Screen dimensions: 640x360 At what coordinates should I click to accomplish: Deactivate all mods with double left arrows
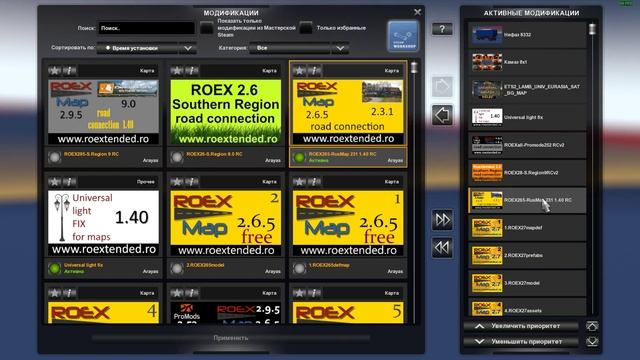442,247
